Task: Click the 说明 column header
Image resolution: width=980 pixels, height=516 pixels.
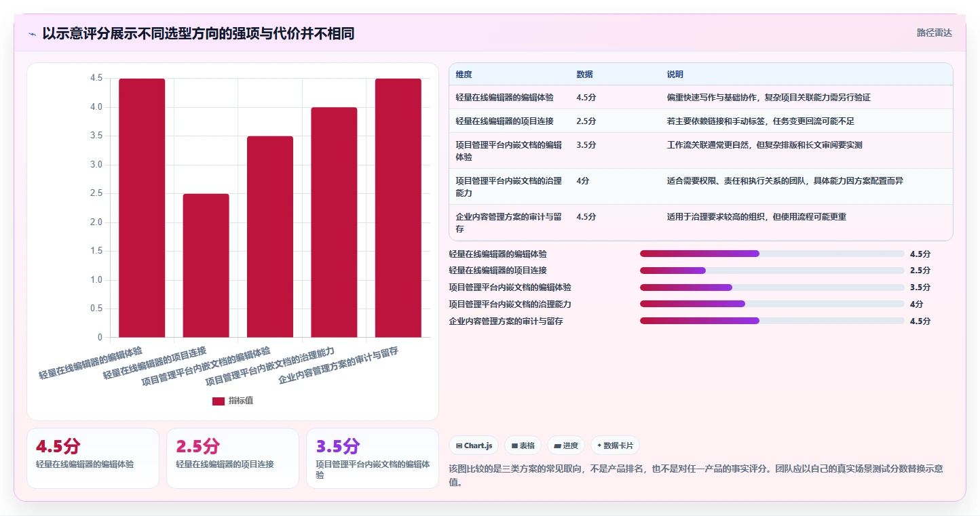Action: tap(675, 74)
